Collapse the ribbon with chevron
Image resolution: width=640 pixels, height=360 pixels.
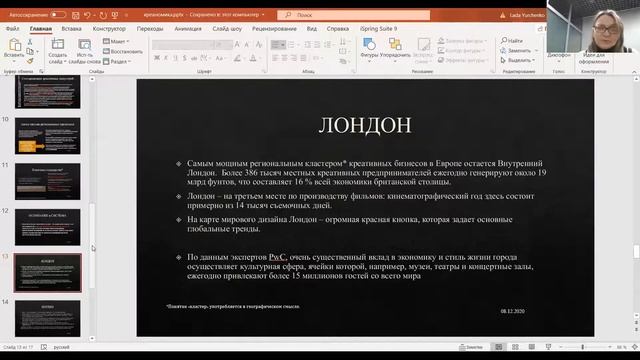pyautogui.click(x=634, y=72)
